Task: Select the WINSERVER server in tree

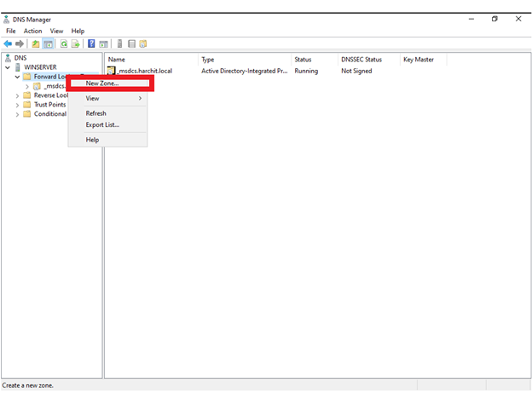Action: pos(40,67)
